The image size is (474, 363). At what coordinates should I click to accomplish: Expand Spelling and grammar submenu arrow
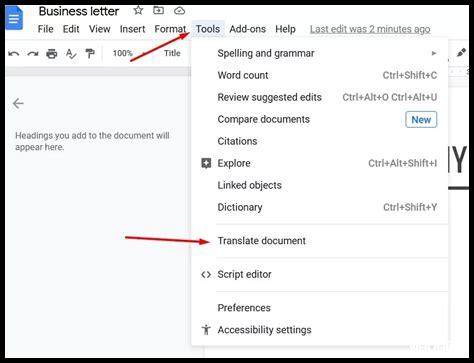[x=434, y=53]
